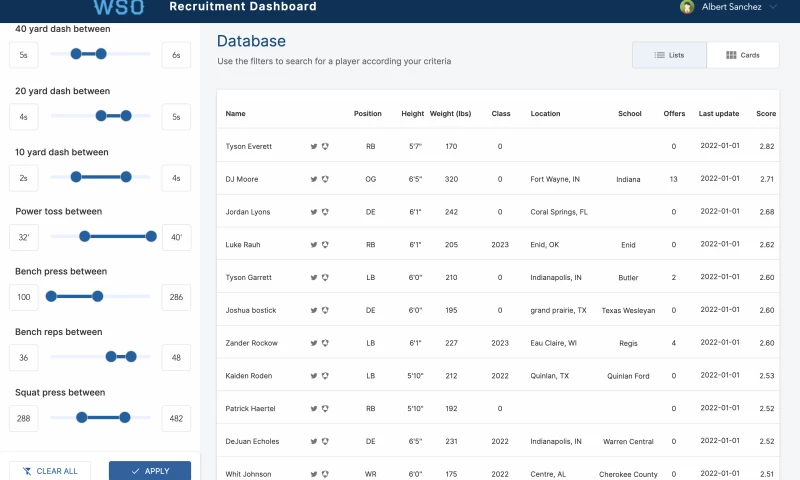Click the 40 yard dash minimum field showing 5s
This screenshot has width=800, height=480.
tap(24, 55)
